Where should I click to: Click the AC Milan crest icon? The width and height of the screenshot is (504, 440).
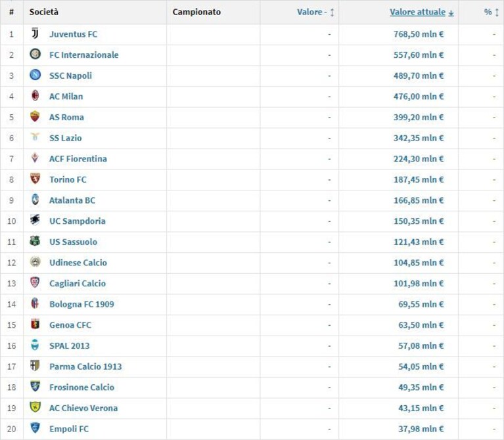point(35,96)
